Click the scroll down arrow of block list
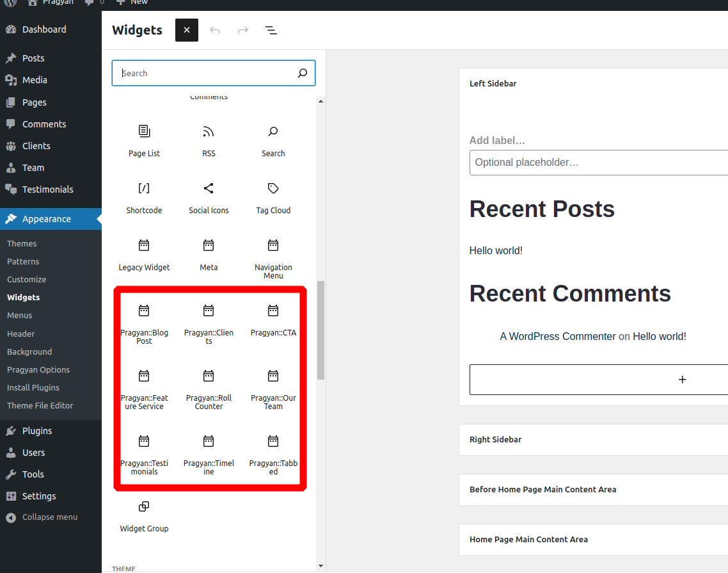 (320, 566)
